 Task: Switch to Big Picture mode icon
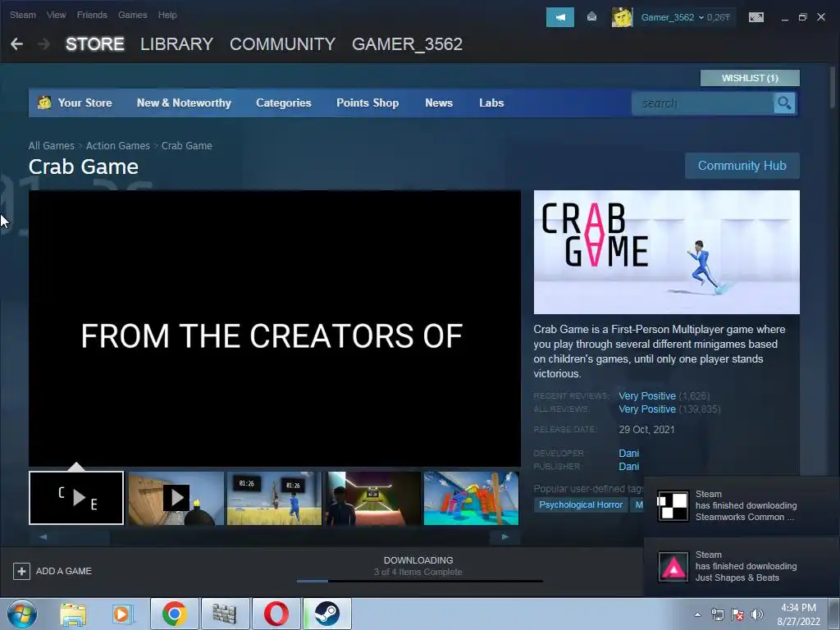coord(756,17)
